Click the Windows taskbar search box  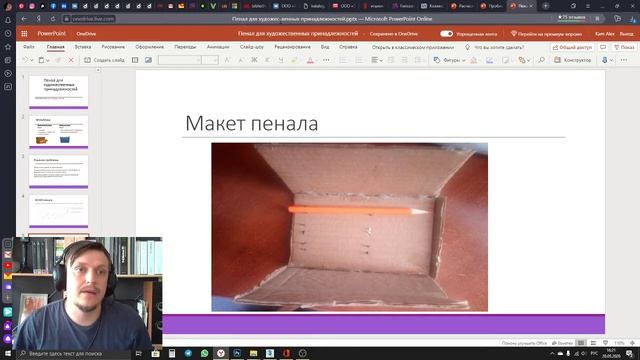pyautogui.click(x=73, y=353)
